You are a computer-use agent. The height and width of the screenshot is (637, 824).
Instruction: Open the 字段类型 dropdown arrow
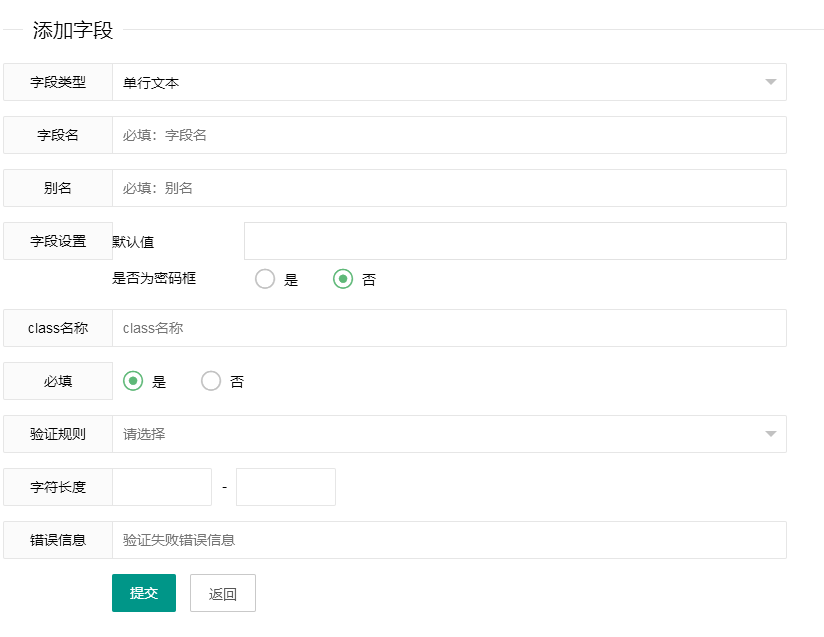click(769, 82)
